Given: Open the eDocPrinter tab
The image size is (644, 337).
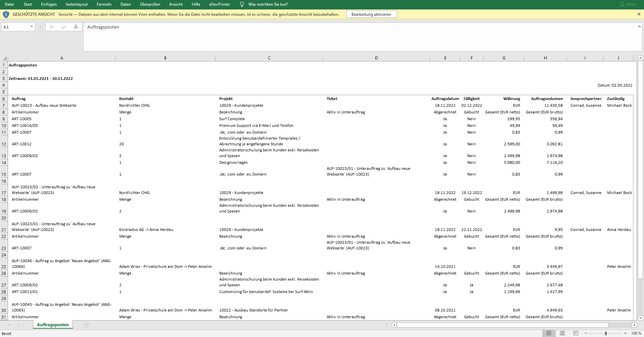Looking at the screenshot, I should click(220, 4).
